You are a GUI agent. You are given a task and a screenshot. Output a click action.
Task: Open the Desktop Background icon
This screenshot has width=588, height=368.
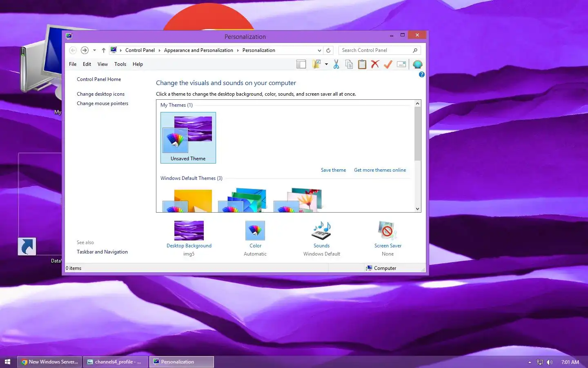pyautogui.click(x=189, y=231)
